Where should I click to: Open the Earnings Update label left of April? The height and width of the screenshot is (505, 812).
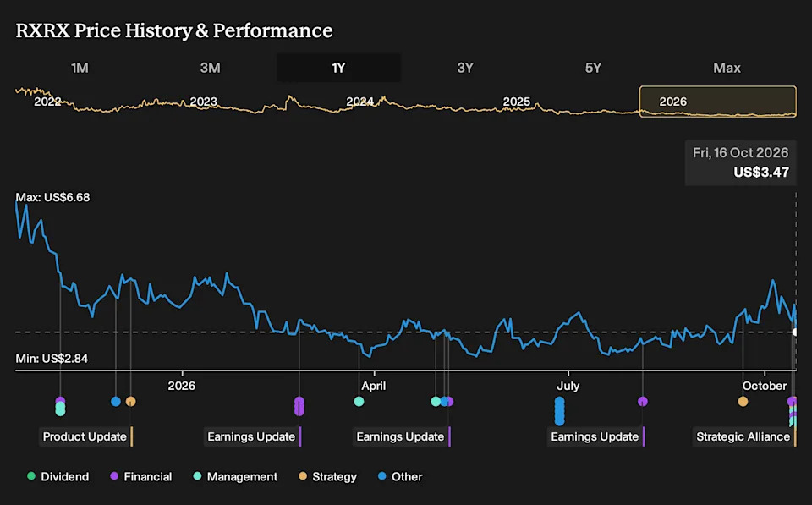[x=253, y=436]
